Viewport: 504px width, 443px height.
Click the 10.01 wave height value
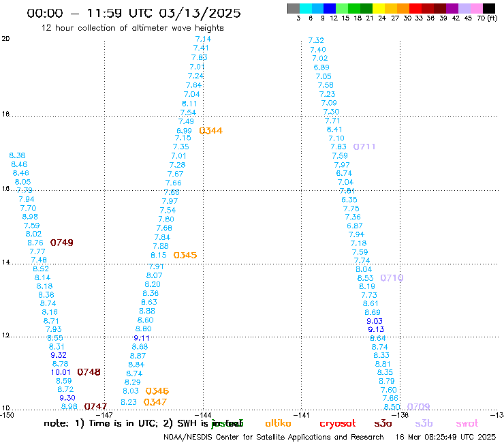tap(61, 372)
